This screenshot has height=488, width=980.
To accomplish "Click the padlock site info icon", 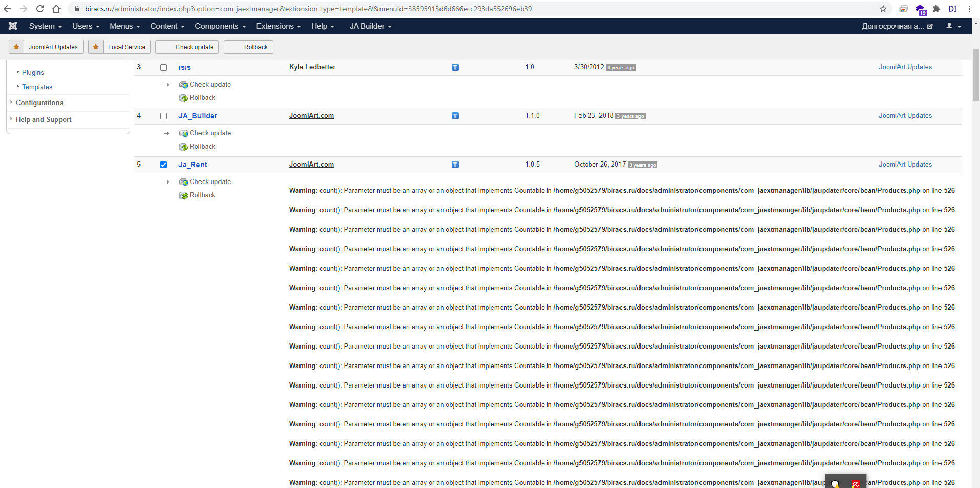I will click(x=77, y=9).
